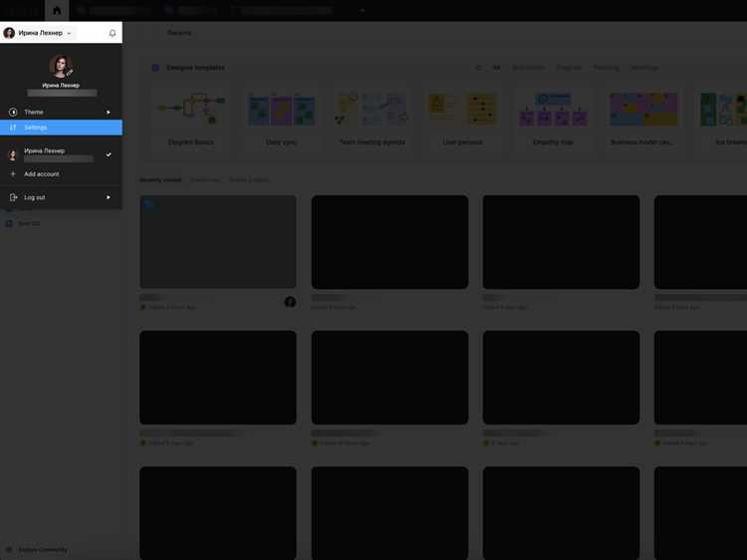The image size is (747, 560).
Task: Click the Log out submenu arrow
Action: coord(109,197)
